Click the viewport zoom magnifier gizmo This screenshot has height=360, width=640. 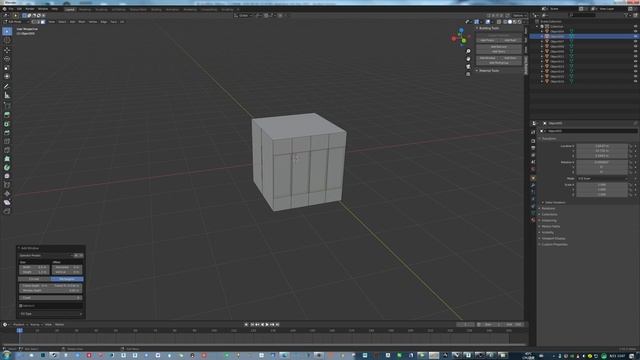click(x=468, y=51)
